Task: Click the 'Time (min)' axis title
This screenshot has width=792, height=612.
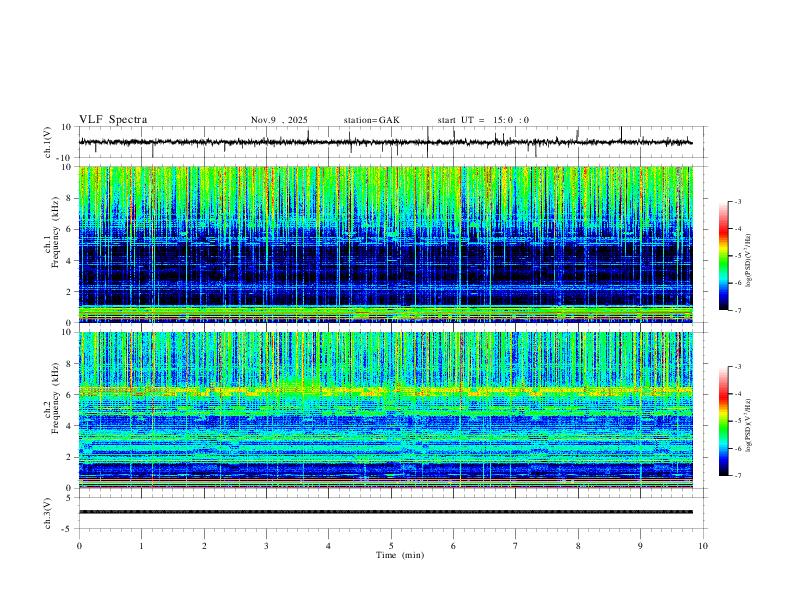Action: pos(400,555)
